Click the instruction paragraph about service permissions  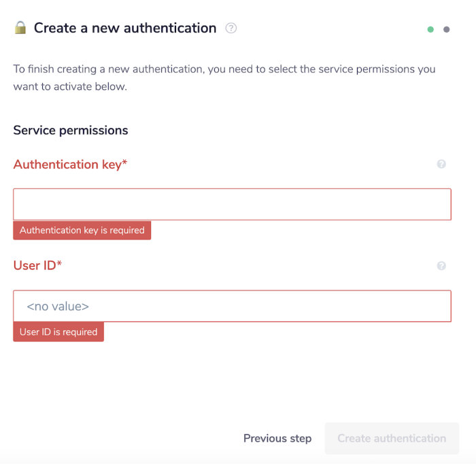coord(224,78)
